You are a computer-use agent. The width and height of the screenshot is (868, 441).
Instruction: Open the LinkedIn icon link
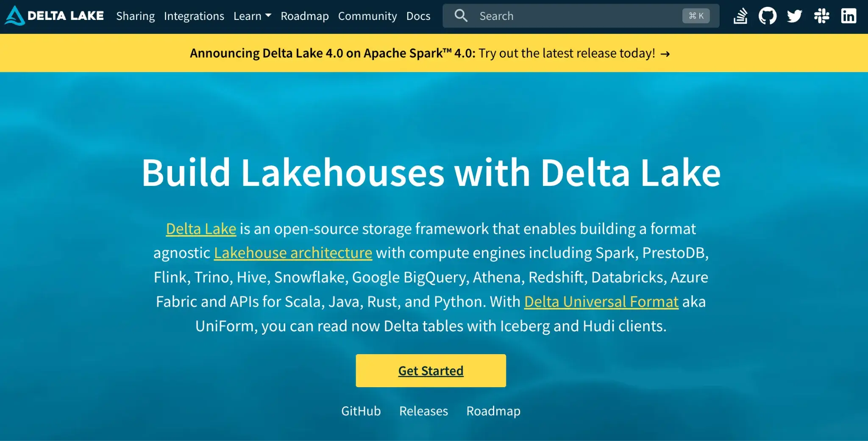click(849, 16)
